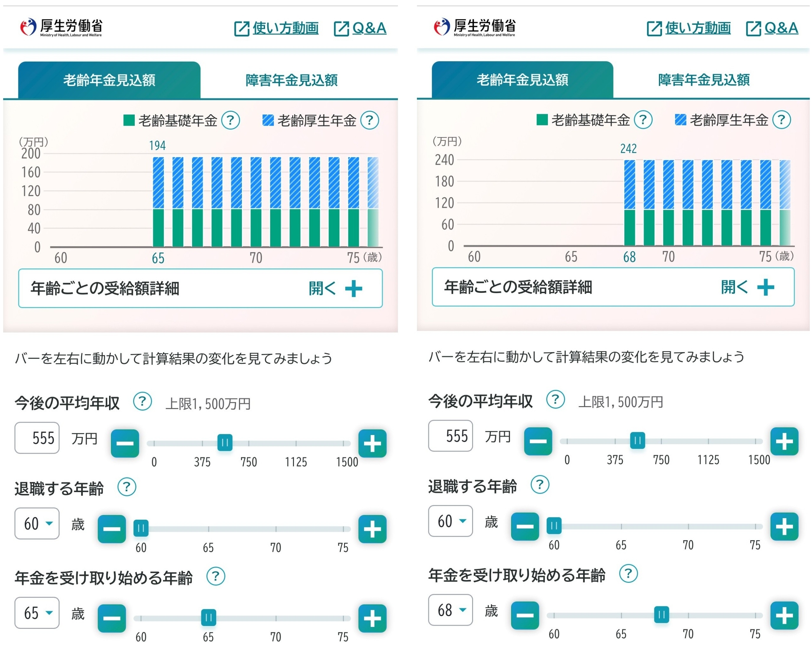Open help for 退職する年齢 in right panel

click(540, 485)
